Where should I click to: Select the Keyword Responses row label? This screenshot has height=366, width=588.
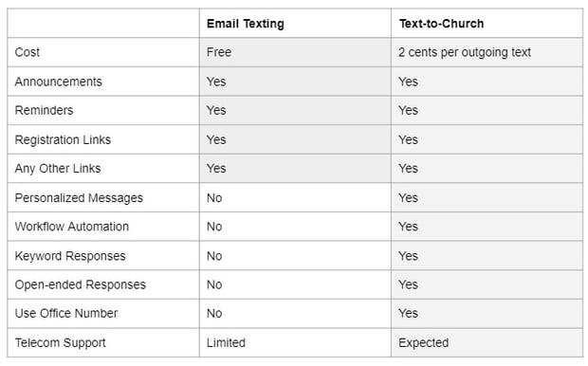click(70, 256)
